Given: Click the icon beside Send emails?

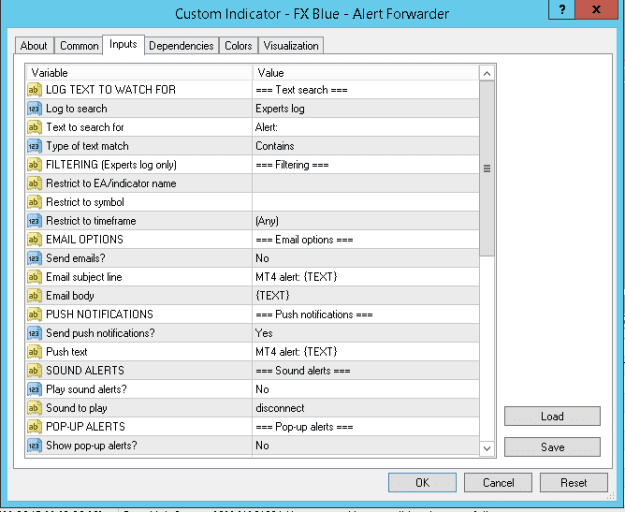Looking at the screenshot, I should click(x=34, y=258).
